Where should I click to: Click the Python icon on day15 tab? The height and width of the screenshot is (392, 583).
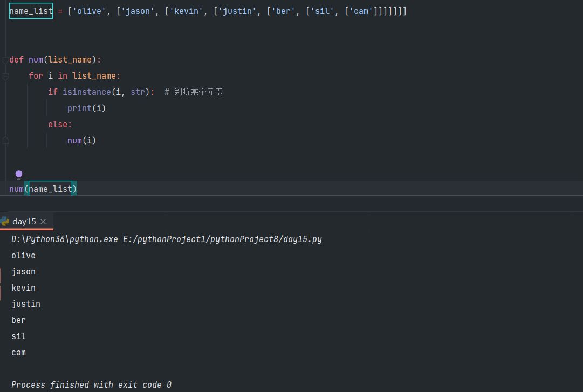point(5,221)
